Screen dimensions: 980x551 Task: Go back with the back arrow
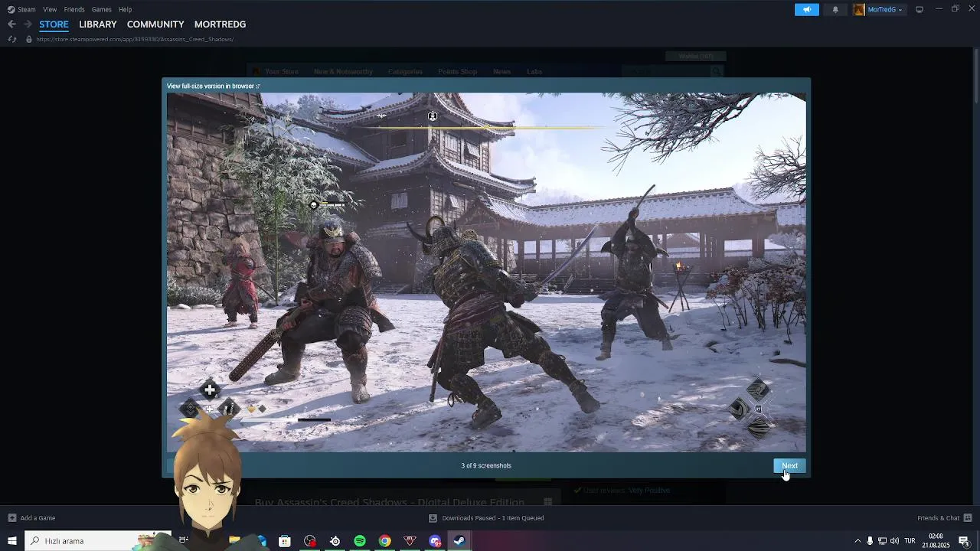11,24
